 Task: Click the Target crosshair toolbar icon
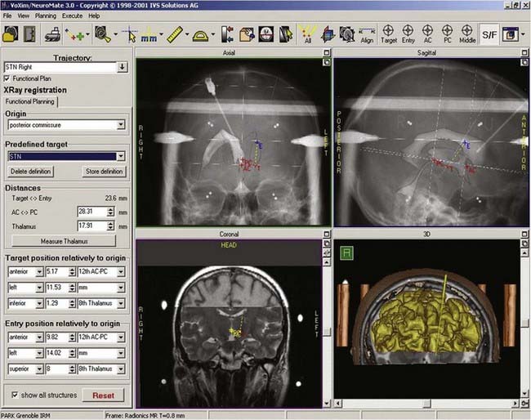point(389,34)
